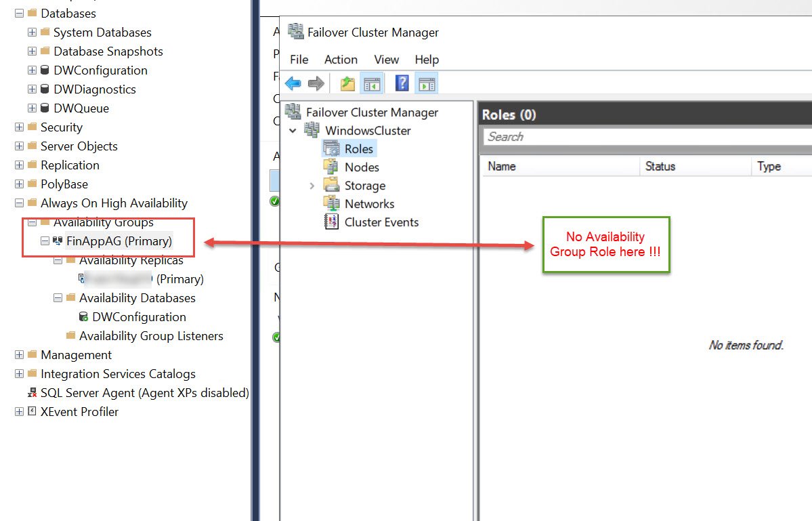
Task: Click the Failover Cluster Manager root tree icon
Action: pyautogui.click(x=293, y=111)
